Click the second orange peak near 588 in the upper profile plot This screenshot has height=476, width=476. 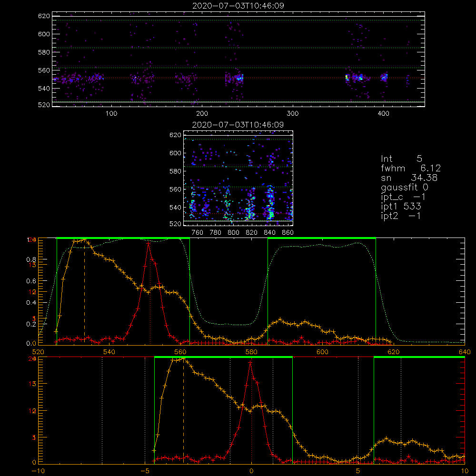[280, 319]
